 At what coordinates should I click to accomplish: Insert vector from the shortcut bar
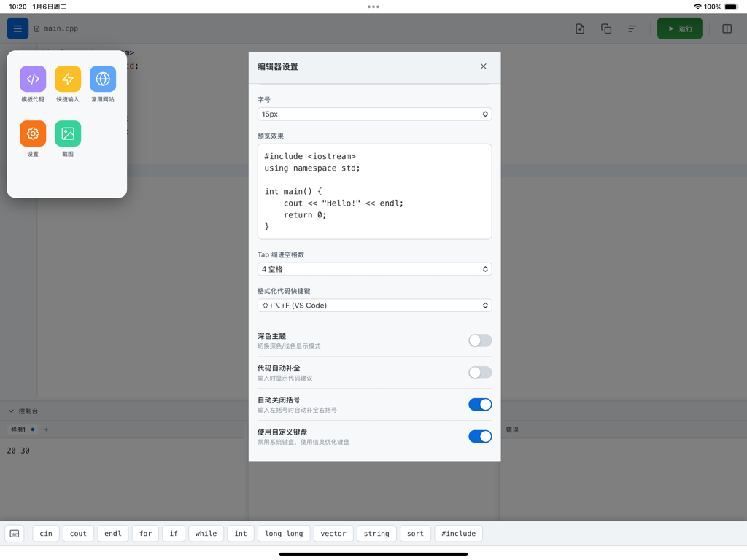click(333, 533)
